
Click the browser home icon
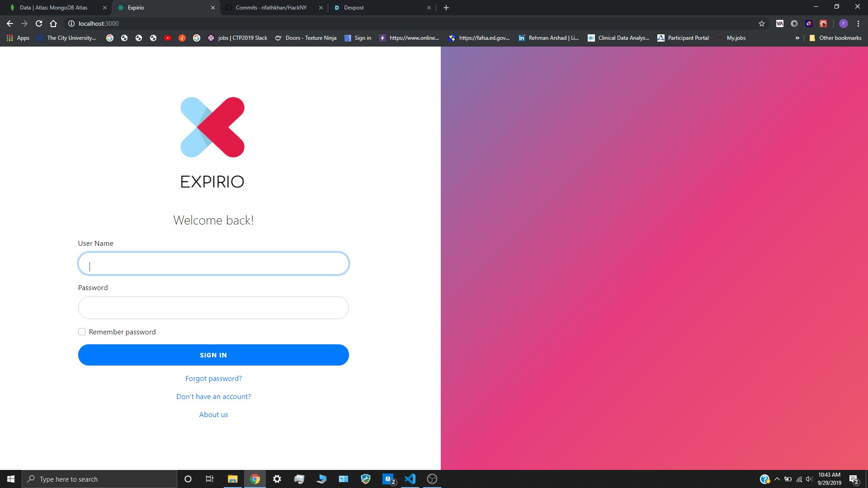tap(53, 23)
